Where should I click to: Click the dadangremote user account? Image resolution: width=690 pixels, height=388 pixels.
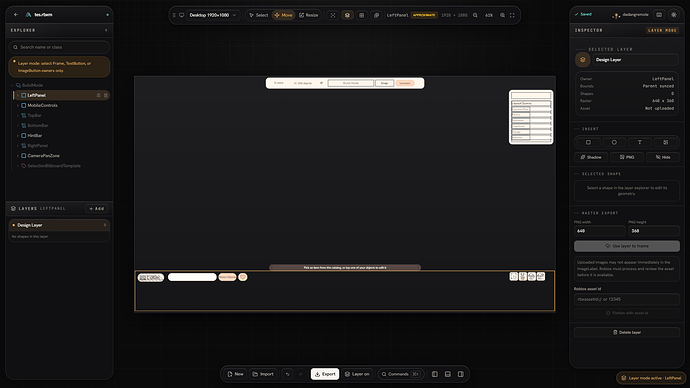(631, 15)
